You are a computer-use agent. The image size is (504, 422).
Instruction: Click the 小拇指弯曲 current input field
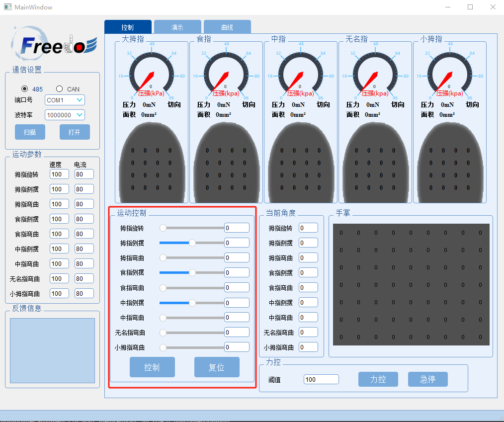coord(84,293)
